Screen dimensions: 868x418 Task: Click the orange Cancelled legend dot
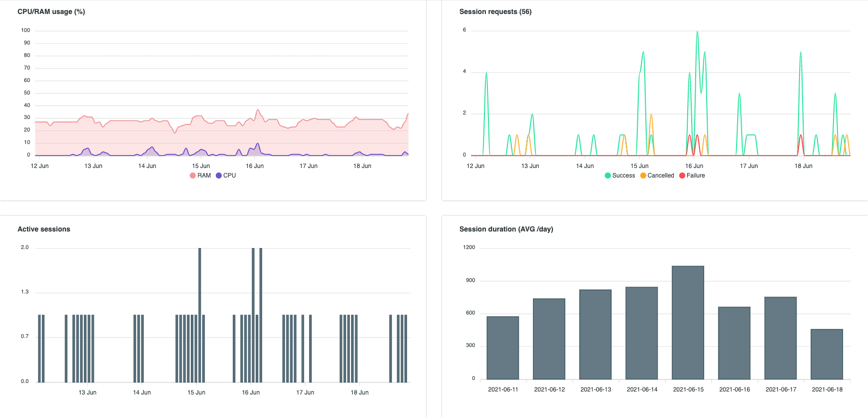coord(643,175)
